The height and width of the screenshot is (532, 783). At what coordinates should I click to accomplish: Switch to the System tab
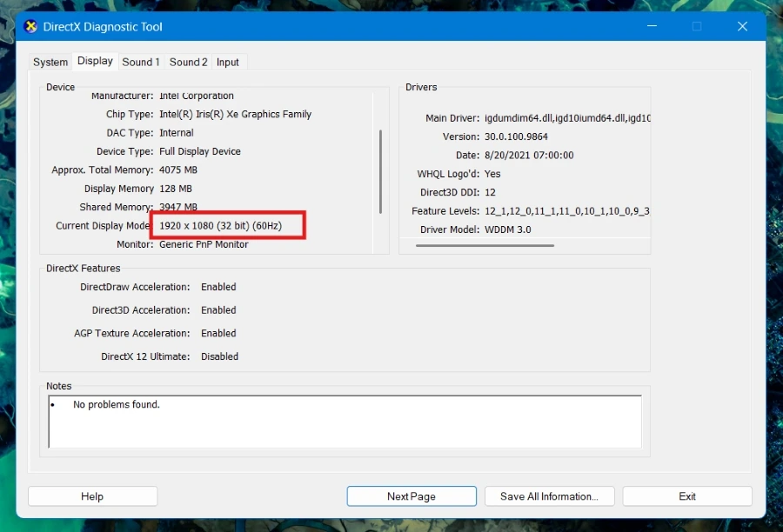pos(50,62)
